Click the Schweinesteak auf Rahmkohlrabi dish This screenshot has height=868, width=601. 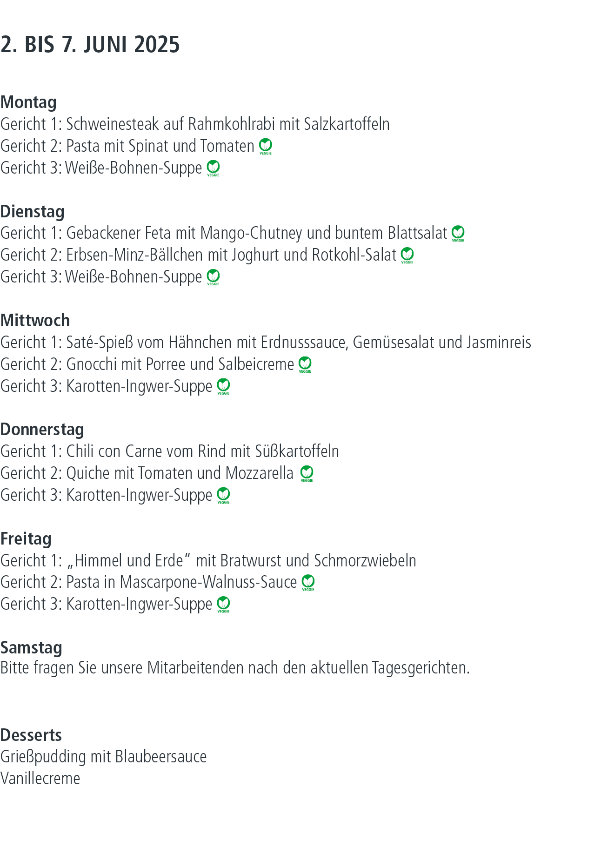[195, 124]
